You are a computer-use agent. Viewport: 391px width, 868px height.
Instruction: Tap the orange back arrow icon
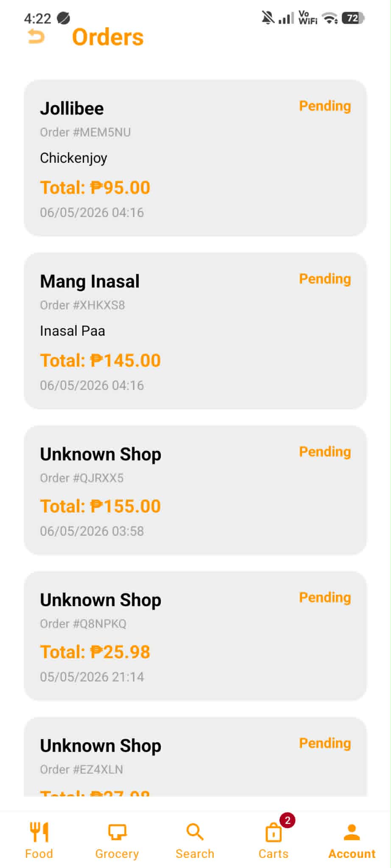coord(36,37)
